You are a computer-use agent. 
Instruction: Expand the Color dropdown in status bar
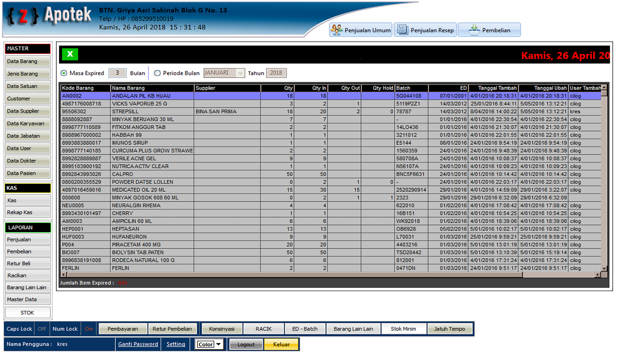218,344
